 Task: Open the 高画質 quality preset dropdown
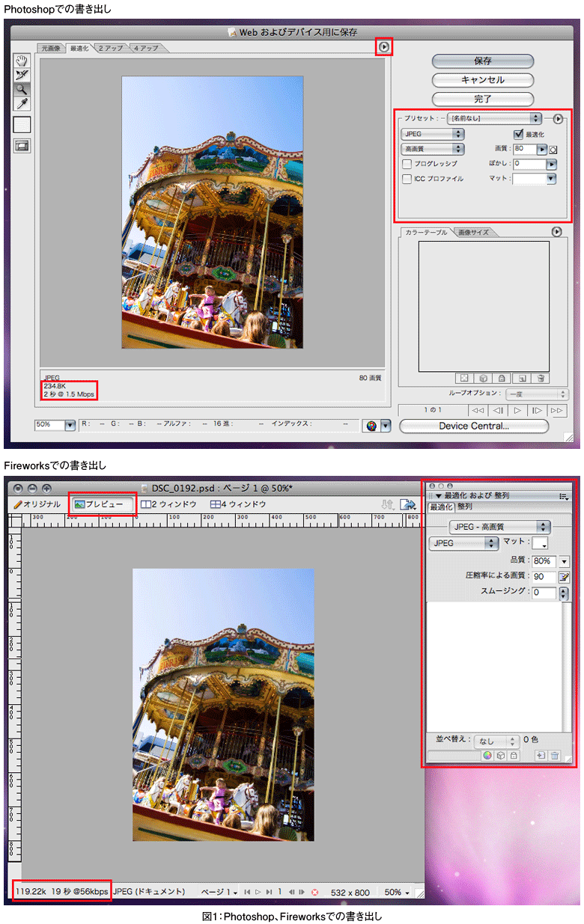pyautogui.click(x=433, y=150)
